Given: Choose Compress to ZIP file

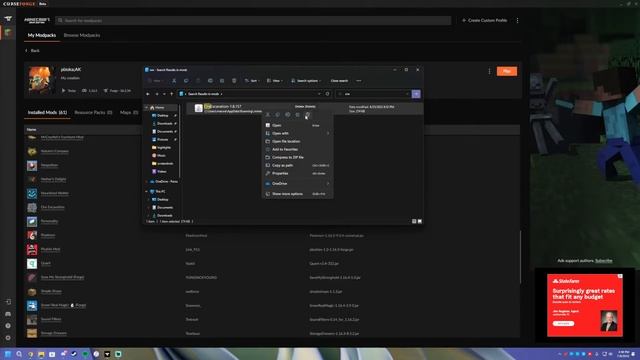Looking at the screenshot, I should pyautogui.click(x=297, y=157).
